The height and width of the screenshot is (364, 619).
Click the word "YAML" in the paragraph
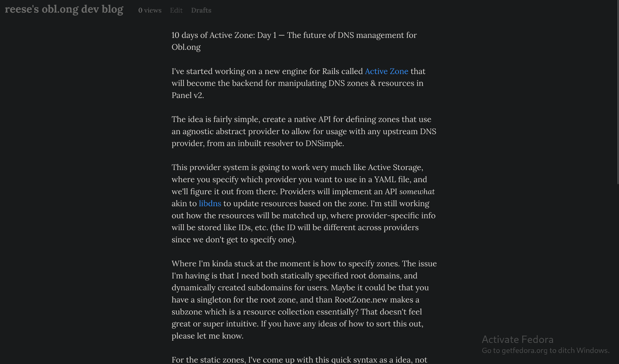tap(385, 179)
